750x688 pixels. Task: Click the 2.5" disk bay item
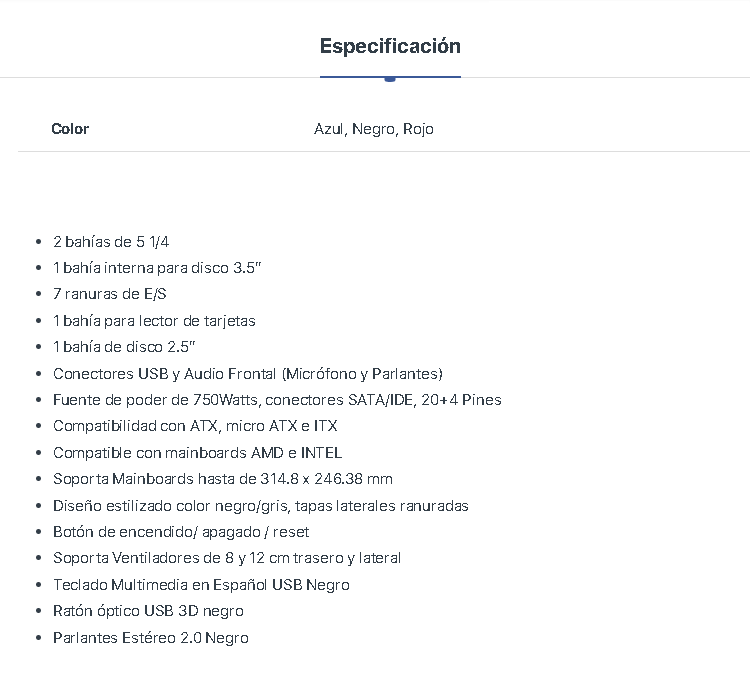(x=124, y=347)
